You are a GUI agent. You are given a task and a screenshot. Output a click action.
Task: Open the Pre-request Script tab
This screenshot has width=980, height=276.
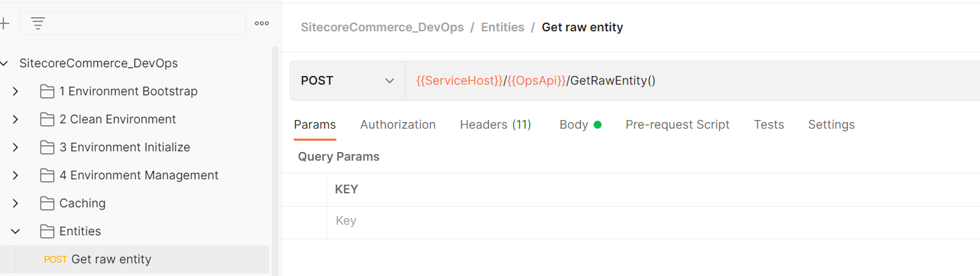point(678,125)
